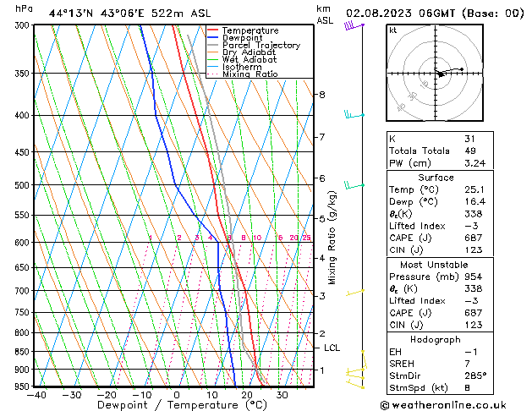Click the purple wind barb at 300 hPa

point(352,26)
